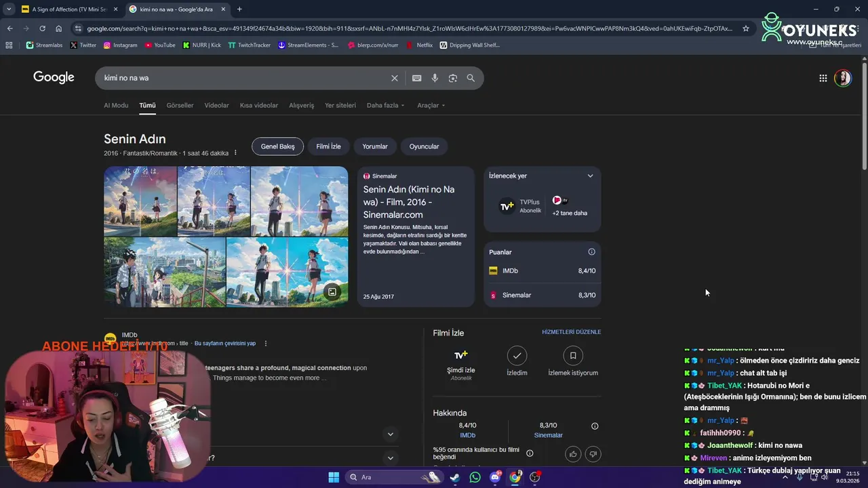
Task: Open the Chrome apps shortcut grid
Action: [9, 45]
